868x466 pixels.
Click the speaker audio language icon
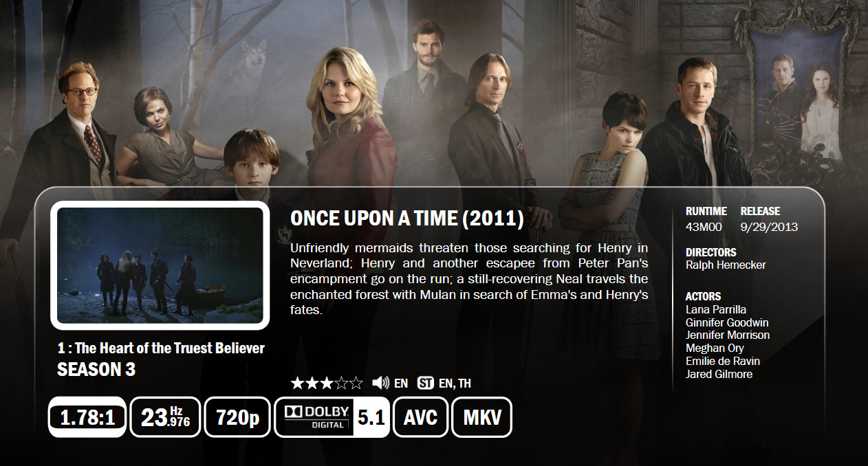380,383
